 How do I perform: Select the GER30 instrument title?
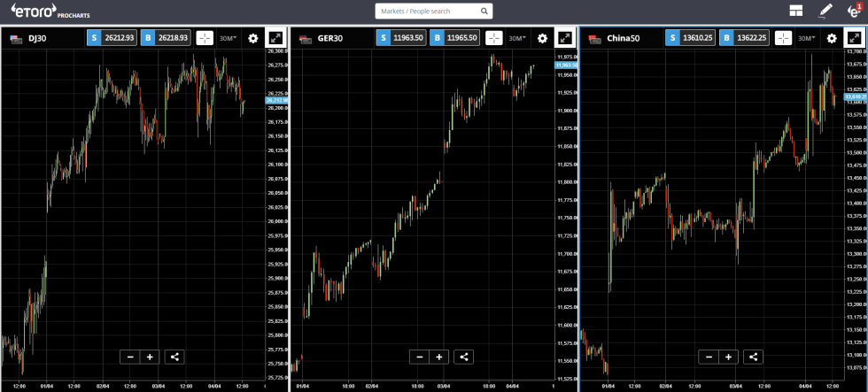[x=329, y=38]
